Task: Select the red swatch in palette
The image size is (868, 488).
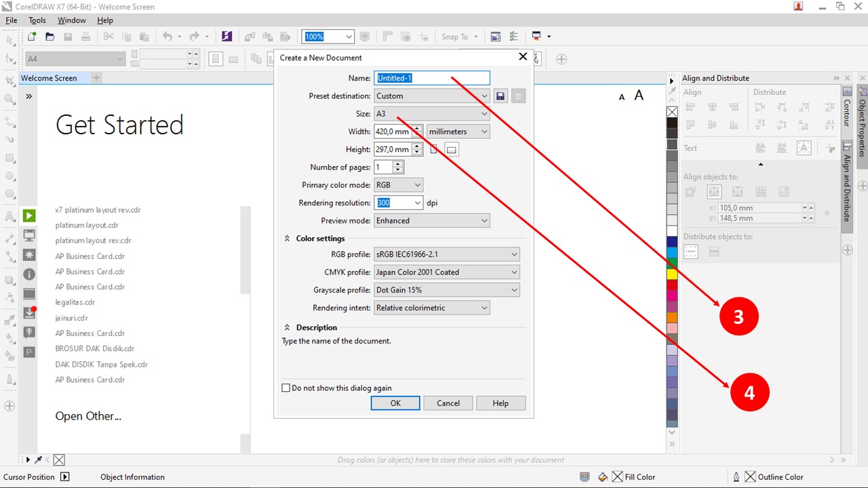Action: click(672, 285)
